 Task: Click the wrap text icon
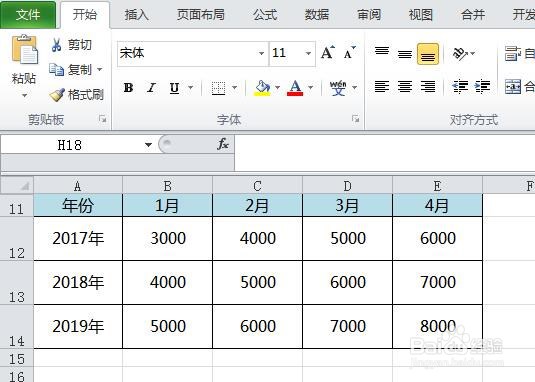pos(512,54)
